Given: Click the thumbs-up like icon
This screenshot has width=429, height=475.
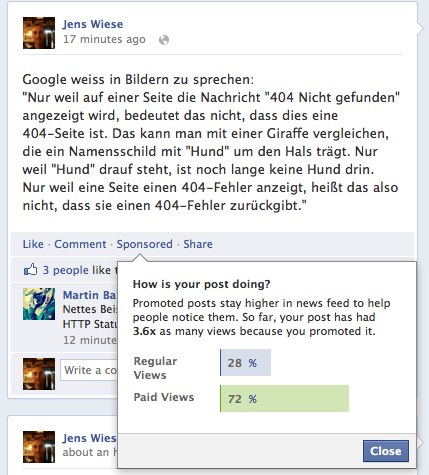Looking at the screenshot, I should pos(30,269).
